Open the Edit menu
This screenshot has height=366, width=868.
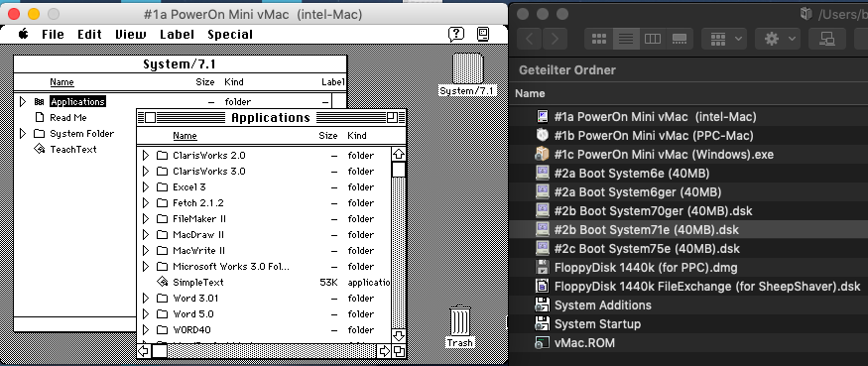pyautogui.click(x=89, y=35)
